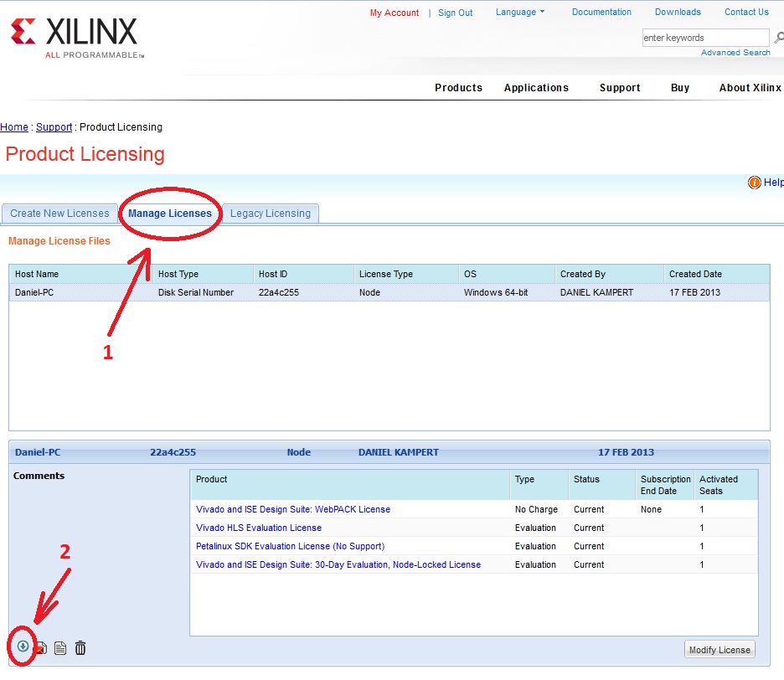Open the Language dropdown
Image resolution: width=784 pixels, height=680 pixels.
click(x=520, y=12)
